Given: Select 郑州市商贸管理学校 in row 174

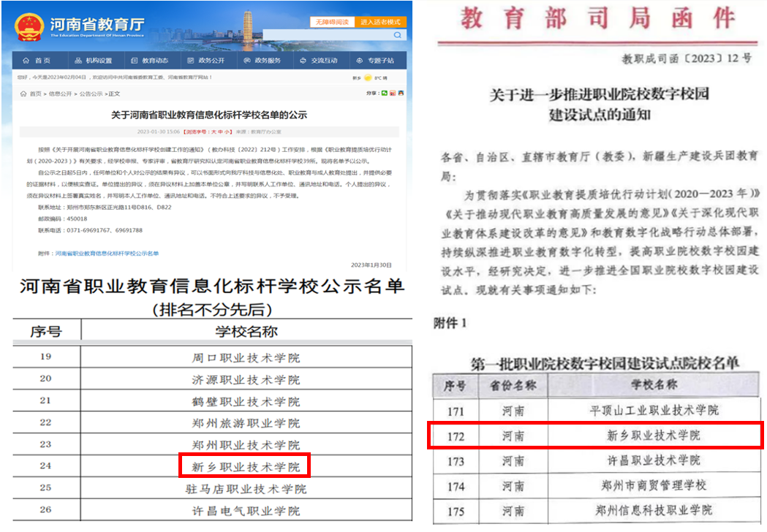Looking at the screenshot, I should [x=654, y=485].
